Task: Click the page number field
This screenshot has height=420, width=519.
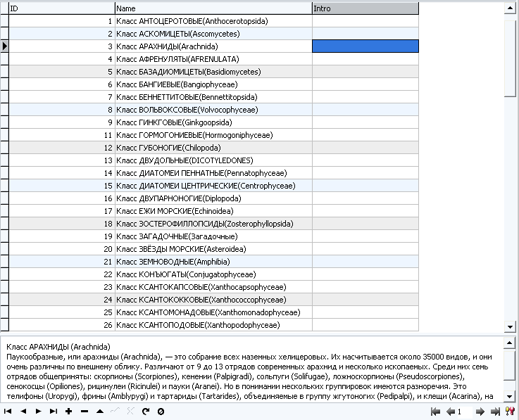Action: click(464, 412)
